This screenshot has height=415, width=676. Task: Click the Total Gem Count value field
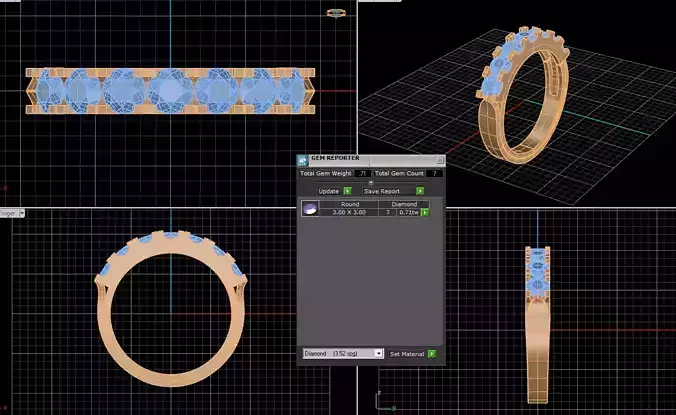[x=434, y=173]
